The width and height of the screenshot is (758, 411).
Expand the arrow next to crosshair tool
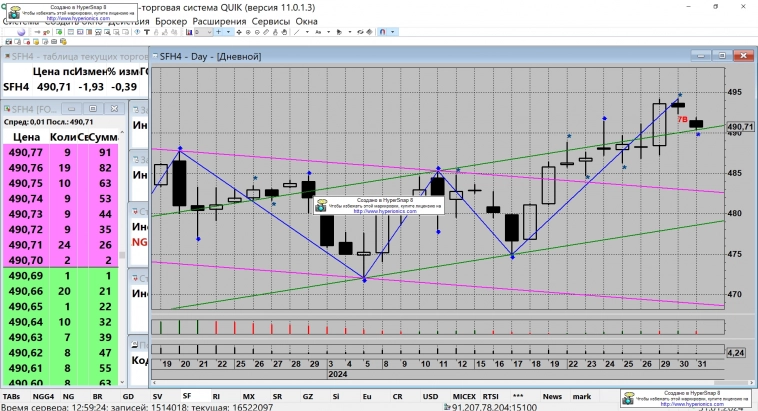click(x=230, y=32)
